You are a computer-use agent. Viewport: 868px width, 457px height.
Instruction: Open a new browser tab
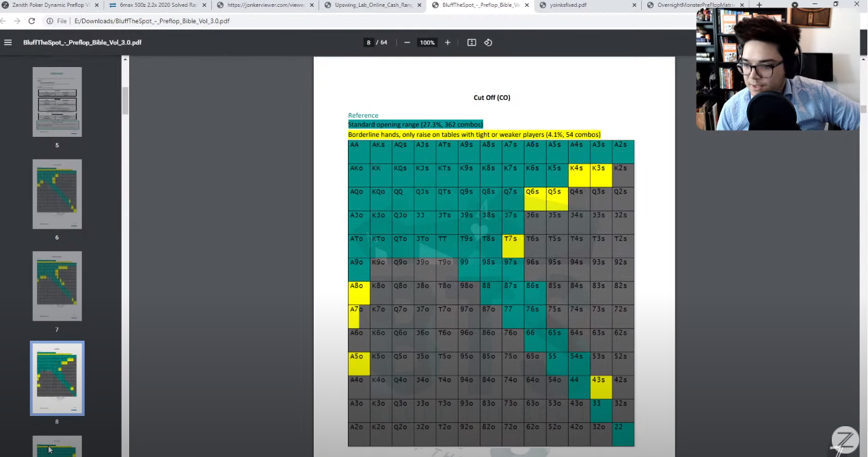click(x=759, y=5)
